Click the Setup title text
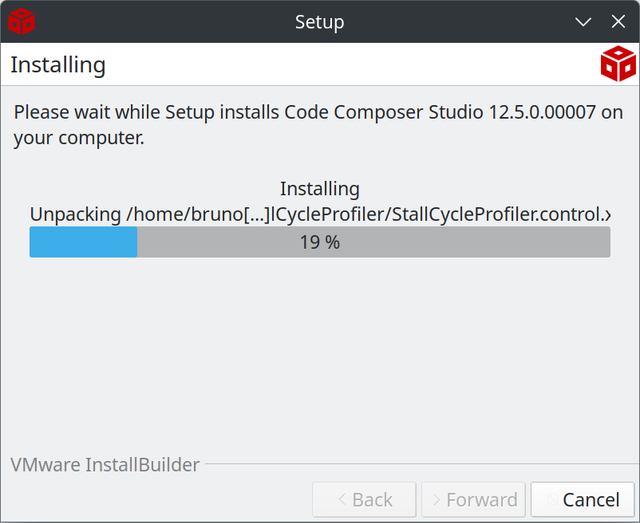640x523 pixels. [x=320, y=22]
